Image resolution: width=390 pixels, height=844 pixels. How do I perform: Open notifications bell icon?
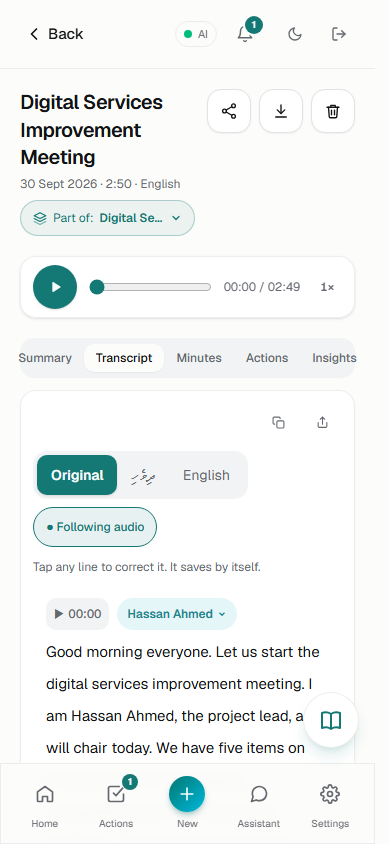point(245,34)
